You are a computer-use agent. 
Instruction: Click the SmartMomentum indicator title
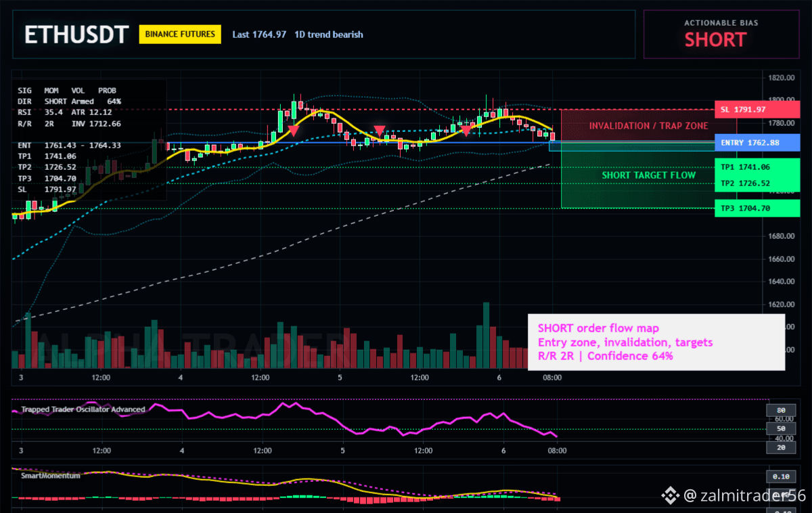[50, 475]
